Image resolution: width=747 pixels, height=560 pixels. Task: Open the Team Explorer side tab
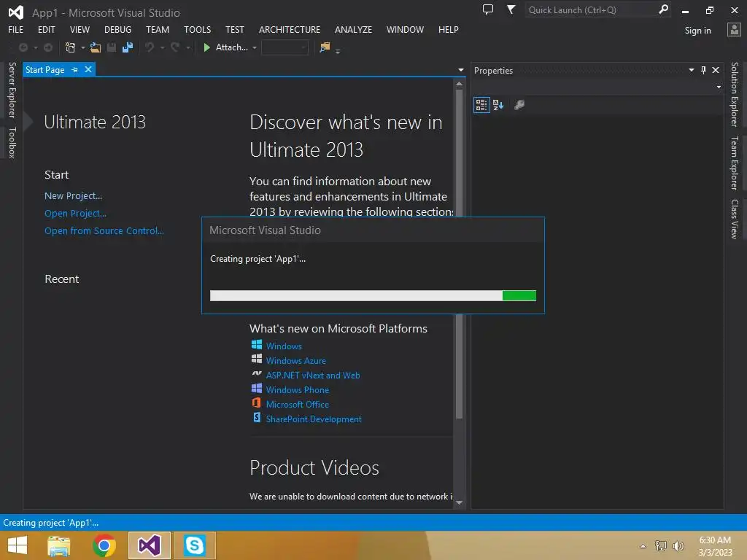(x=735, y=163)
